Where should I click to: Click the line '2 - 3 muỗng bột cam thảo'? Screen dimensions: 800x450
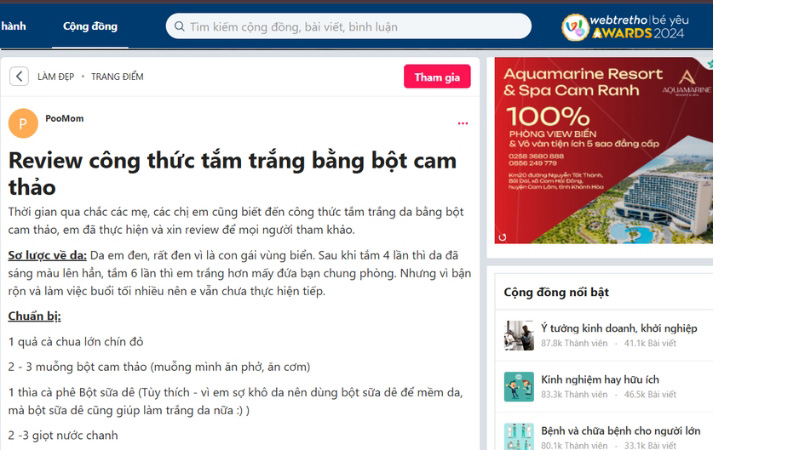159,367
